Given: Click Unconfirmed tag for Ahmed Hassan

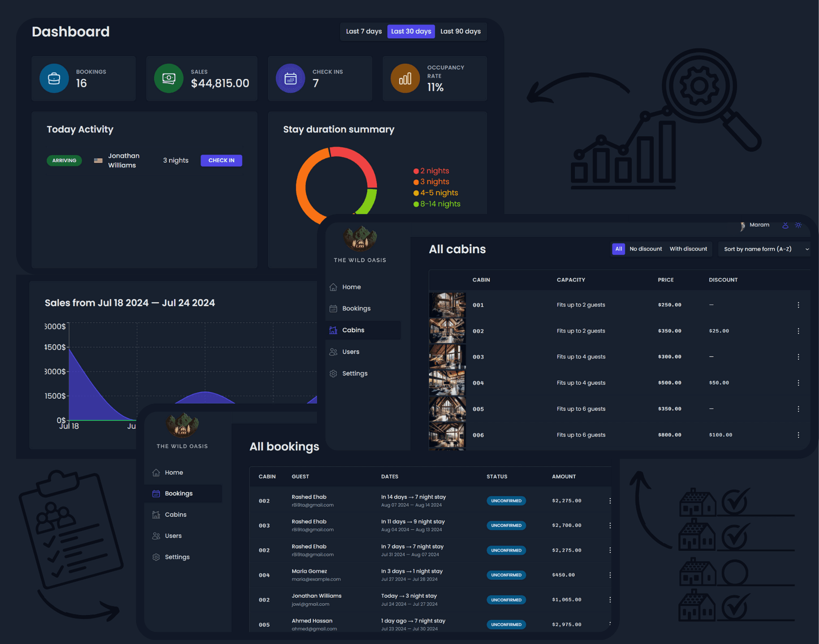Looking at the screenshot, I should (506, 624).
